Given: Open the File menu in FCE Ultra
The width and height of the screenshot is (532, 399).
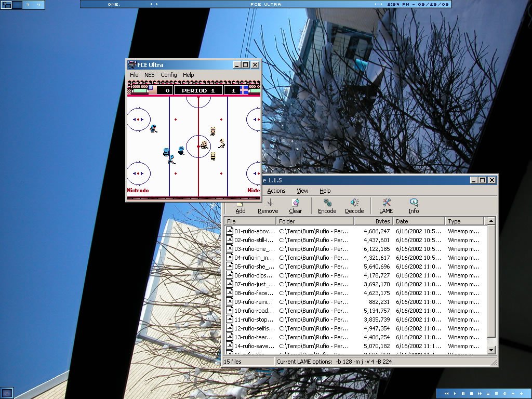Looking at the screenshot, I should click(x=134, y=75).
